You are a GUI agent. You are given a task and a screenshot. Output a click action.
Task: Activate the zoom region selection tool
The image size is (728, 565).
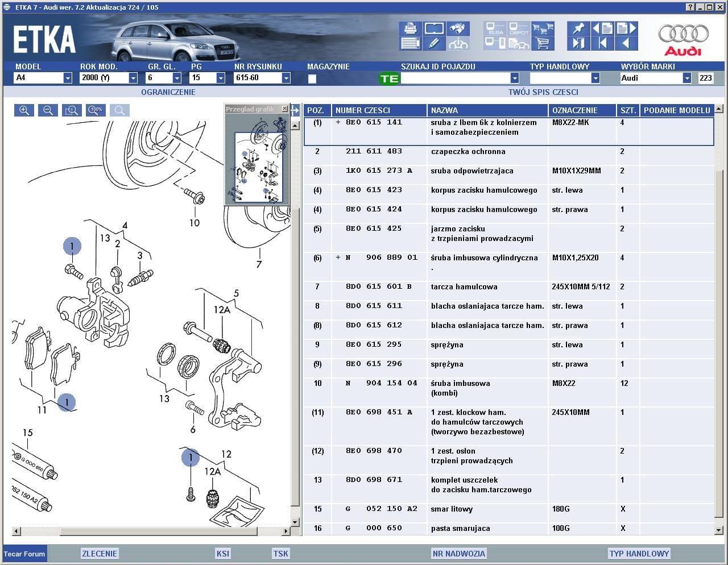(72, 110)
